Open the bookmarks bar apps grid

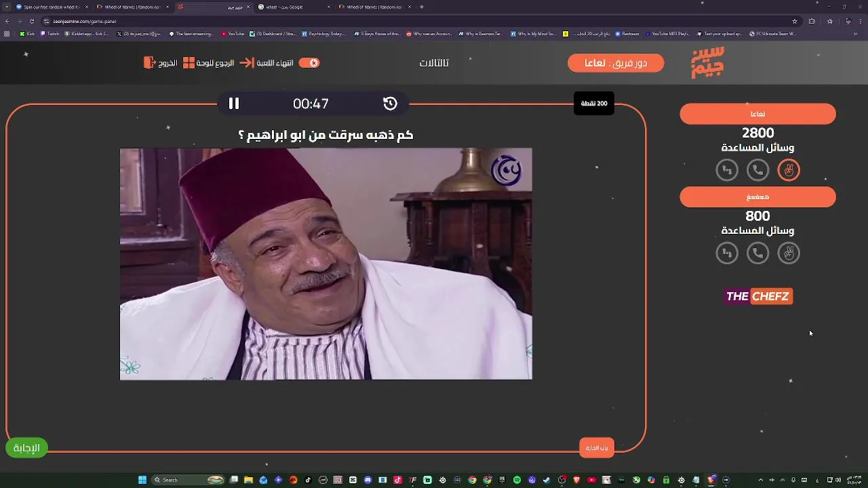pyautogui.click(x=7, y=34)
